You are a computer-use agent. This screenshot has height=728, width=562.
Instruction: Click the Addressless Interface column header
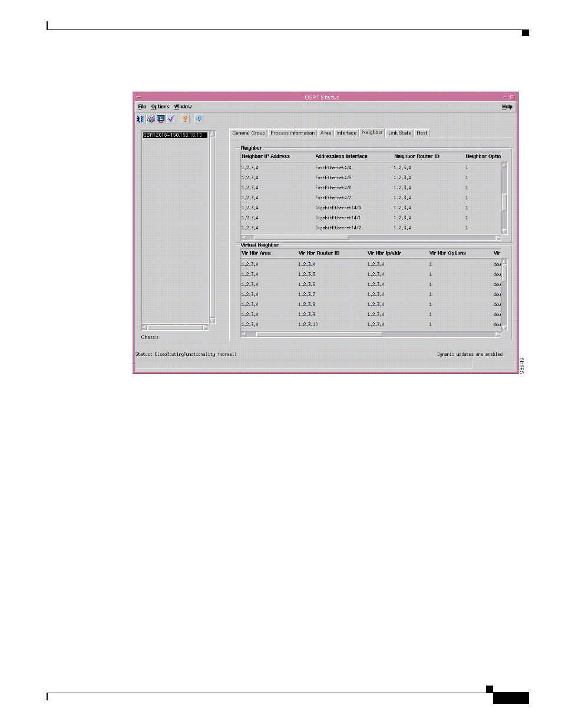(341, 156)
